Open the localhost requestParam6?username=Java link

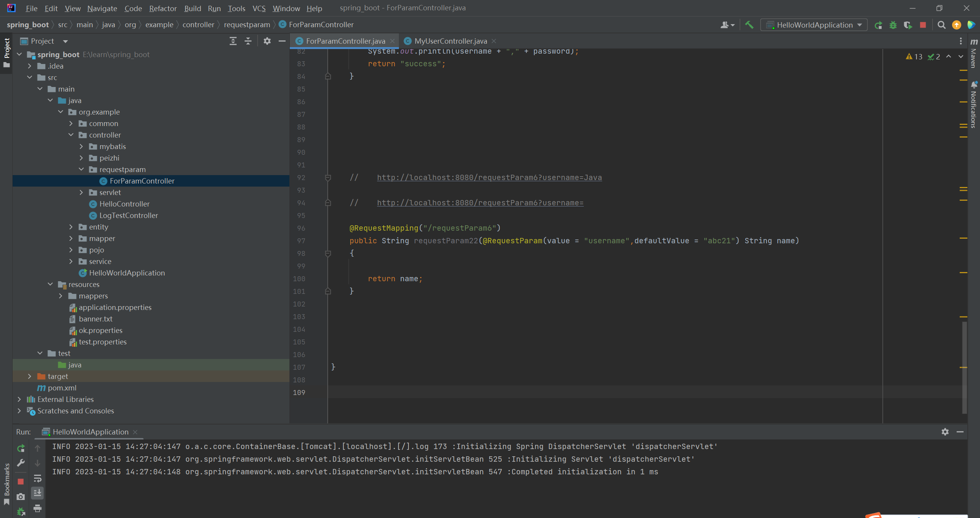(489, 177)
